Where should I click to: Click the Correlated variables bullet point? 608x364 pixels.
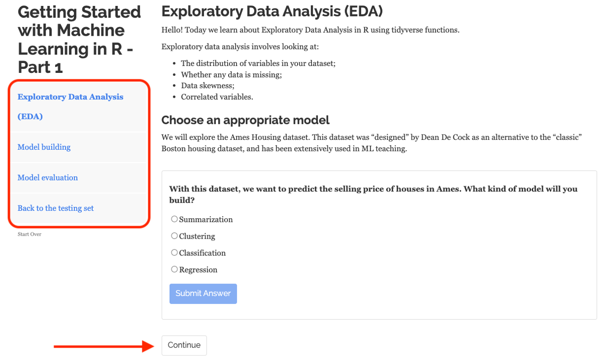(x=217, y=97)
